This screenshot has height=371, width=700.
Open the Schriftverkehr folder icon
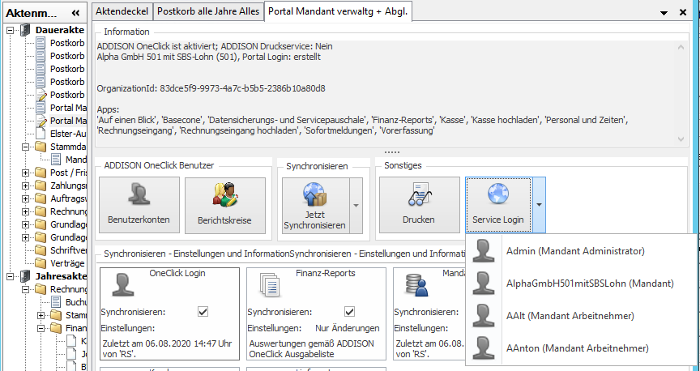41,250
